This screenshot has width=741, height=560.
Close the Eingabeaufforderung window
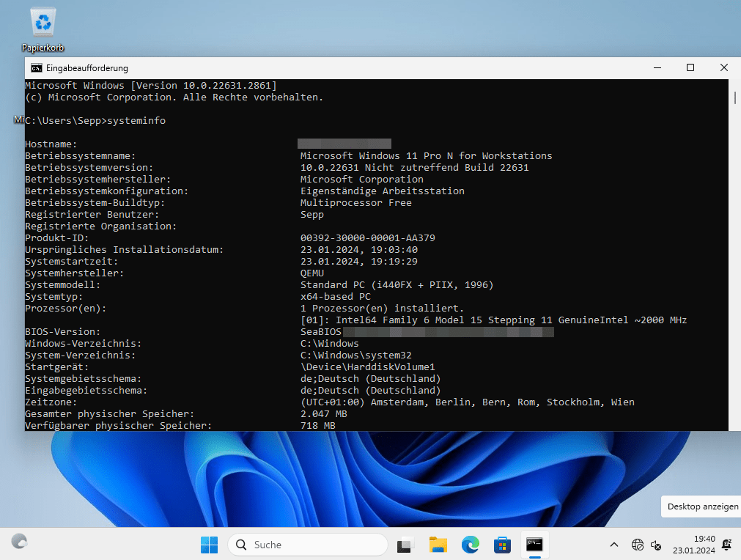pos(723,68)
